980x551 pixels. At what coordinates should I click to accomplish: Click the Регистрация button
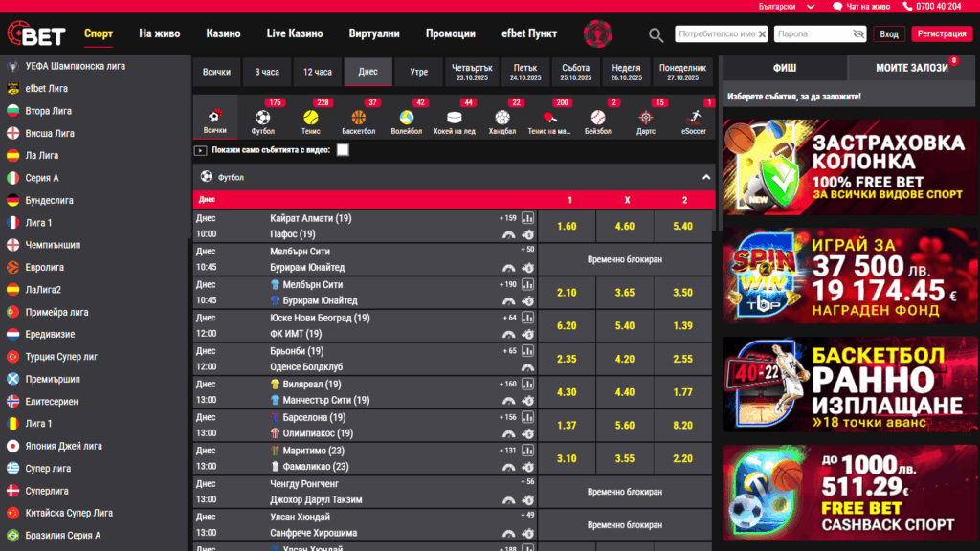click(941, 34)
